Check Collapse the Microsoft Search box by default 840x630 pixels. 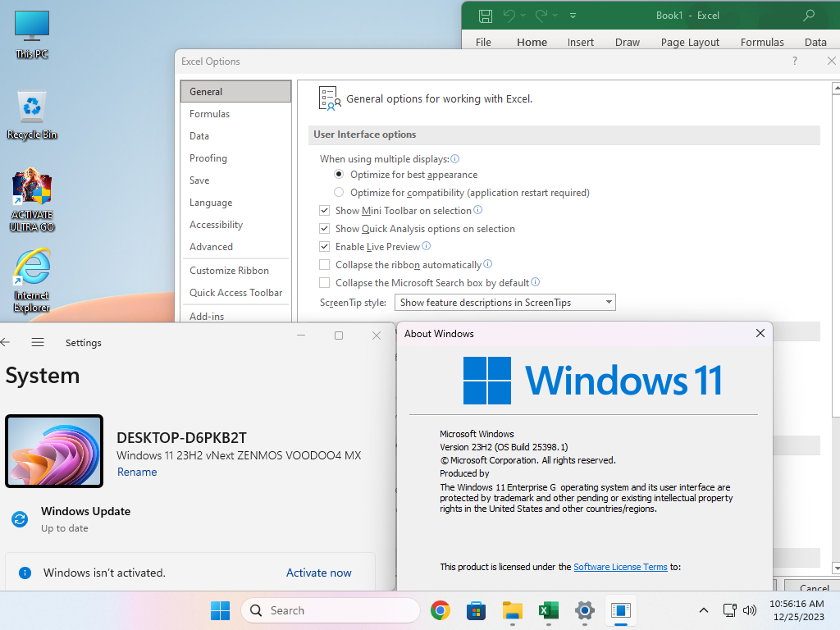[x=324, y=282]
